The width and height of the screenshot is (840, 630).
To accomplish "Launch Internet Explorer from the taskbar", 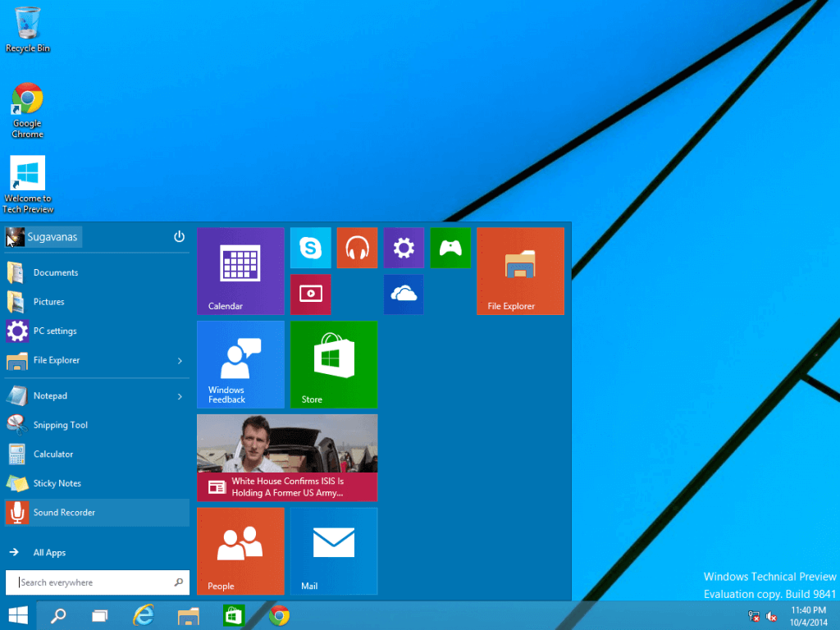I will [x=144, y=615].
